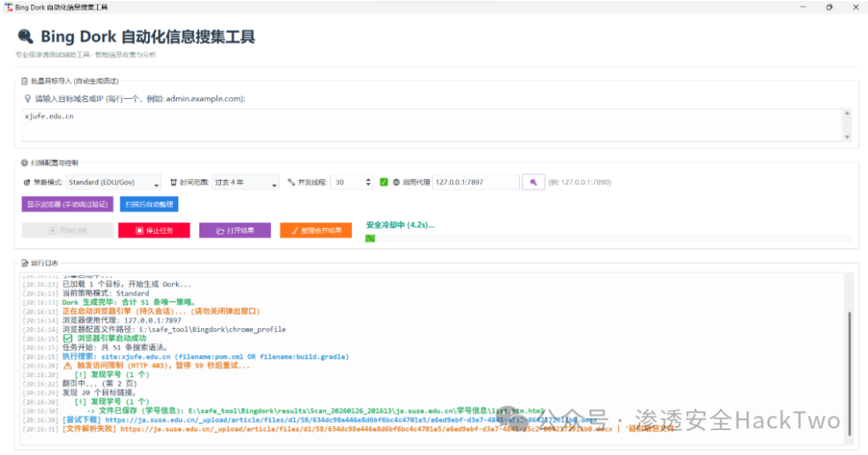Click the thread icon next to 并发线程
The image size is (868, 455).
291,182
